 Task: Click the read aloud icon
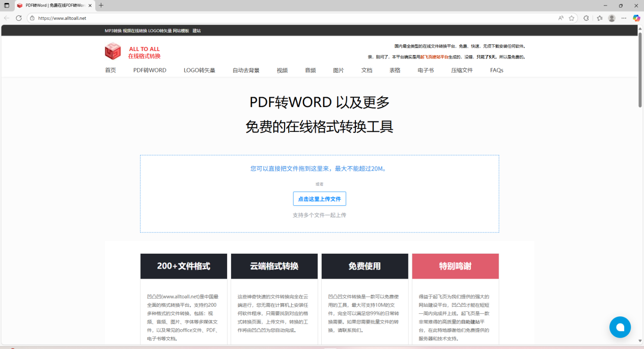(561, 18)
